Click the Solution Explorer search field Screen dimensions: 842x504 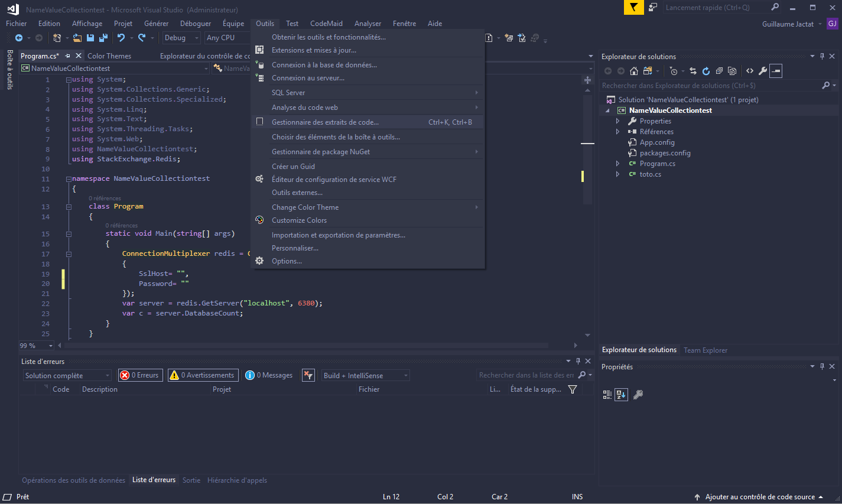pos(709,86)
